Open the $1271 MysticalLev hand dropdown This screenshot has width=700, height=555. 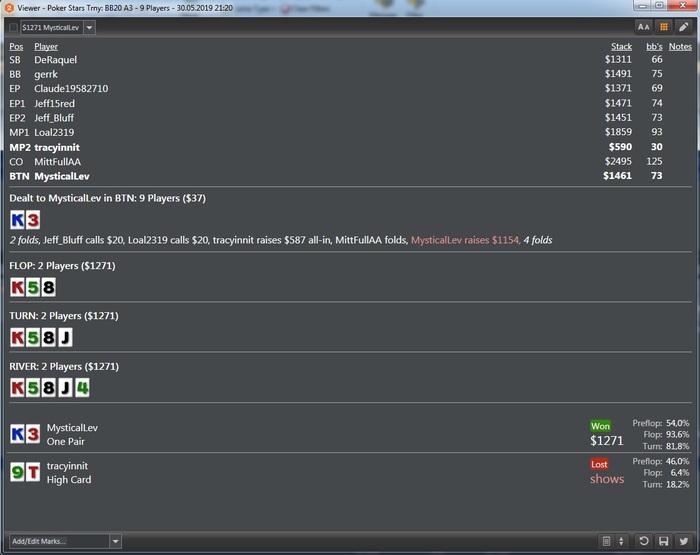pos(89,28)
